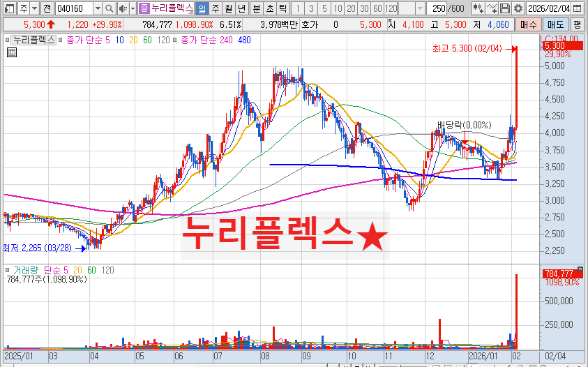Click the gray 120 price moving average legend
This screenshot has width=588, height=367.
pos(163,40)
